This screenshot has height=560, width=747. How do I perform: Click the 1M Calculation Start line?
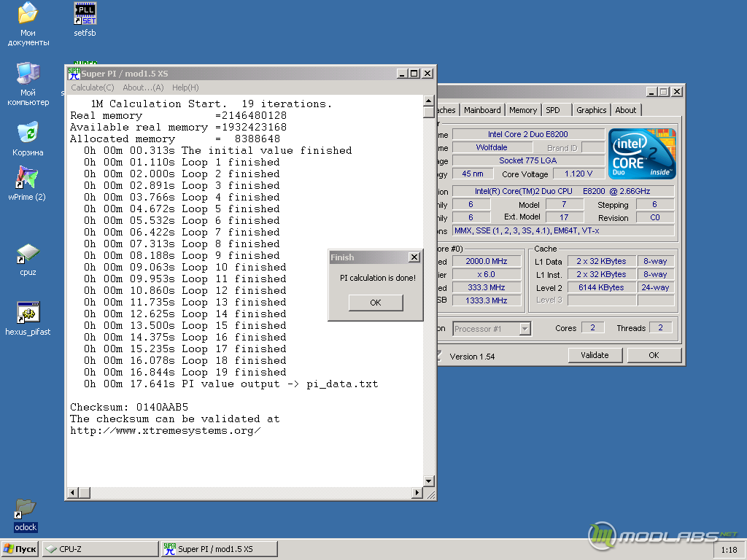pos(211,104)
